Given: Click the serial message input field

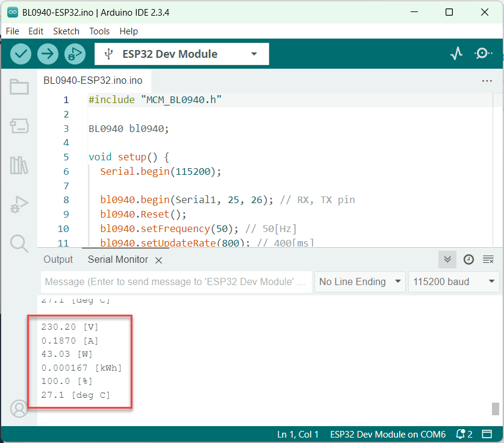Looking at the screenshot, I should coord(176,282).
